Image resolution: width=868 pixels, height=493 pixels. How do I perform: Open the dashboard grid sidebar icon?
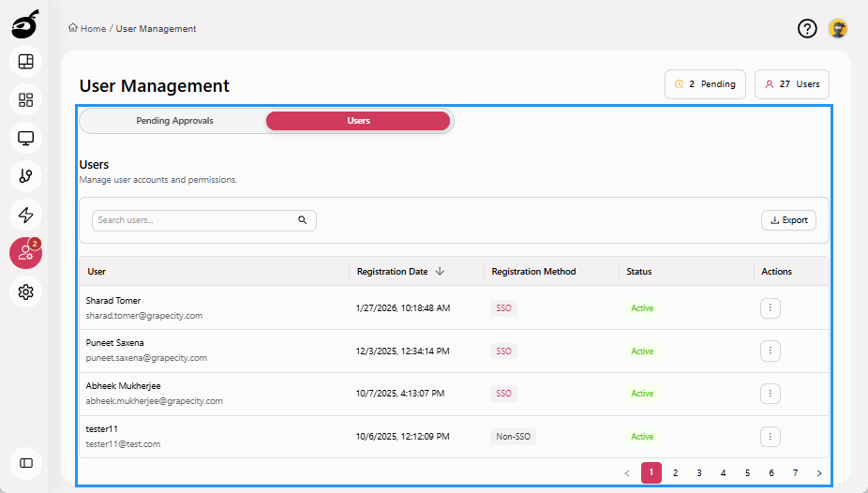26,99
